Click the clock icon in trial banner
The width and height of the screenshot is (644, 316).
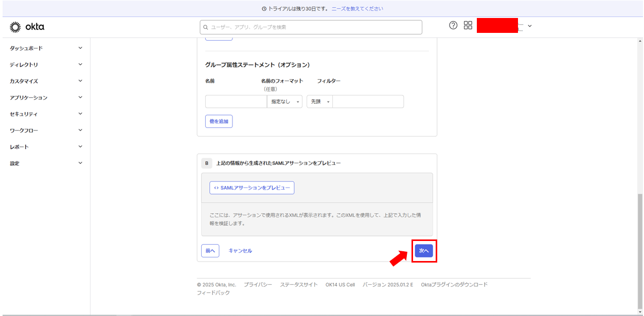[x=264, y=9]
